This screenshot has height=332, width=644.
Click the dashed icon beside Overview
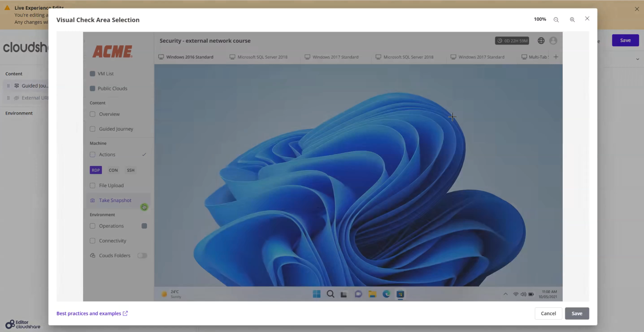tap(92, 114)
